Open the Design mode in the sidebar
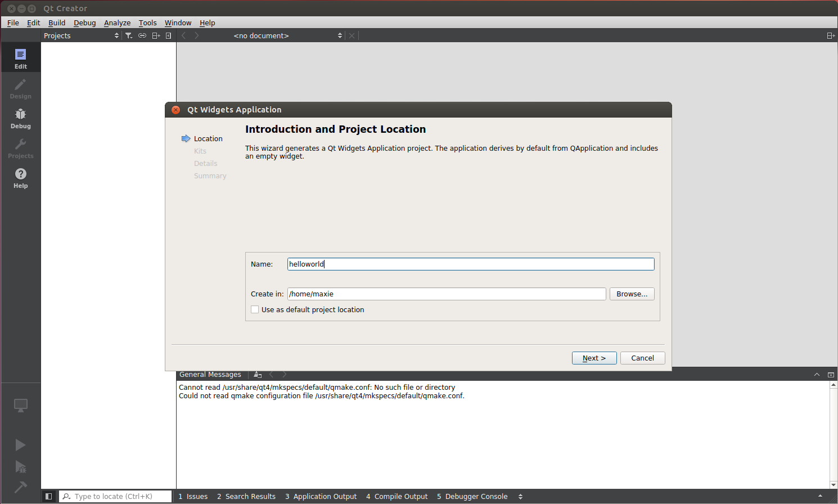 (20, 88)
